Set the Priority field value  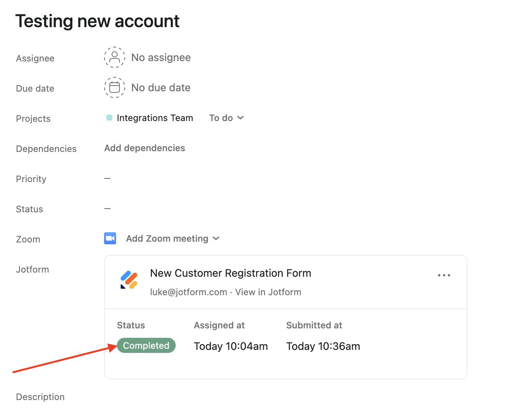point(107,178)
